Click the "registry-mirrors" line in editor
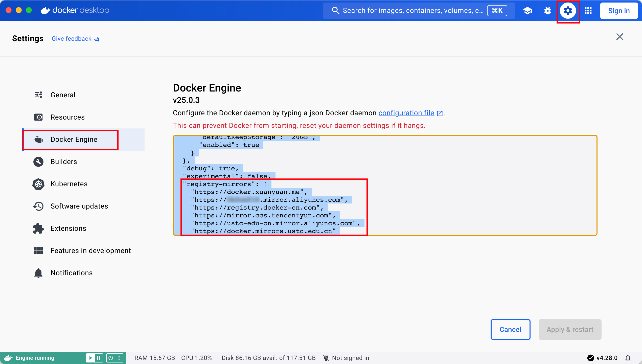 pyautogui.click(x=225, y=184)
